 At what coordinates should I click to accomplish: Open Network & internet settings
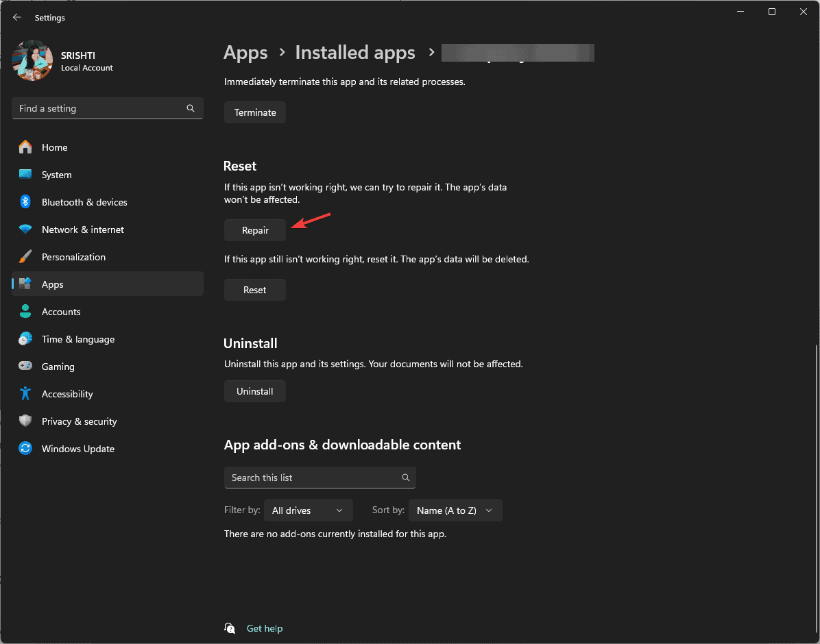(x=82, y=229)
